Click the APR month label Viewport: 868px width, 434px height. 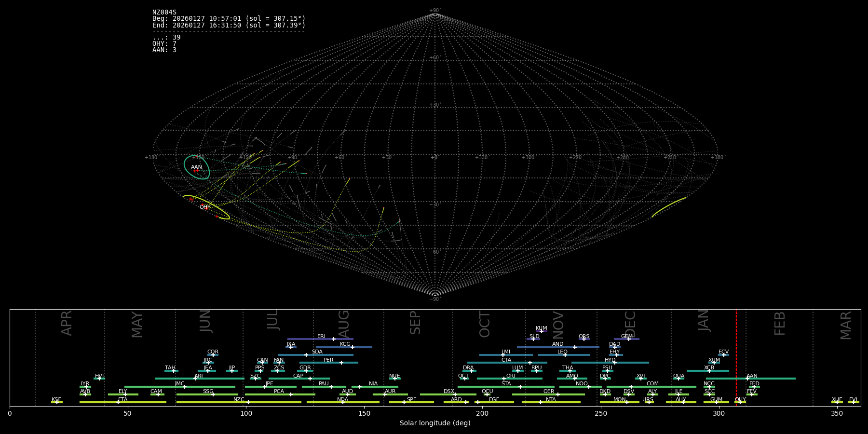tap(67, 323)
